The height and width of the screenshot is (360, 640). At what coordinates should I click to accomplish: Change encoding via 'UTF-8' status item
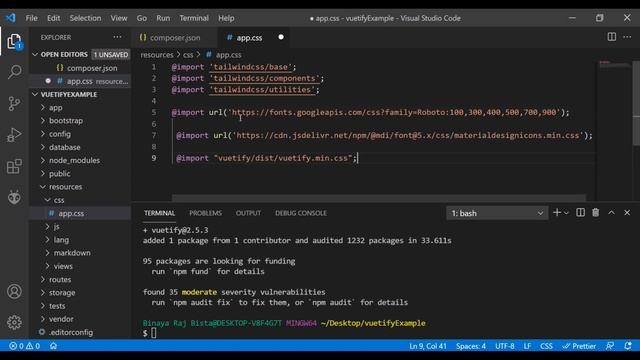coord(504,346)
